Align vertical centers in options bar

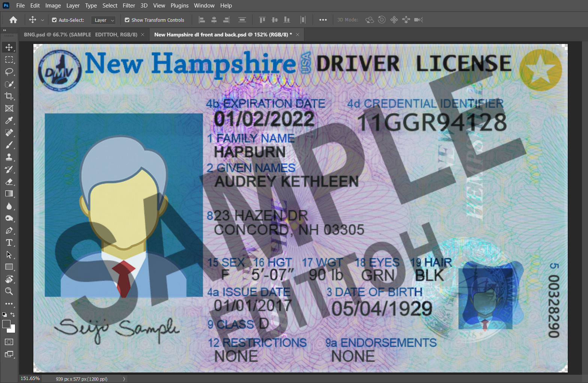[275, 20]
